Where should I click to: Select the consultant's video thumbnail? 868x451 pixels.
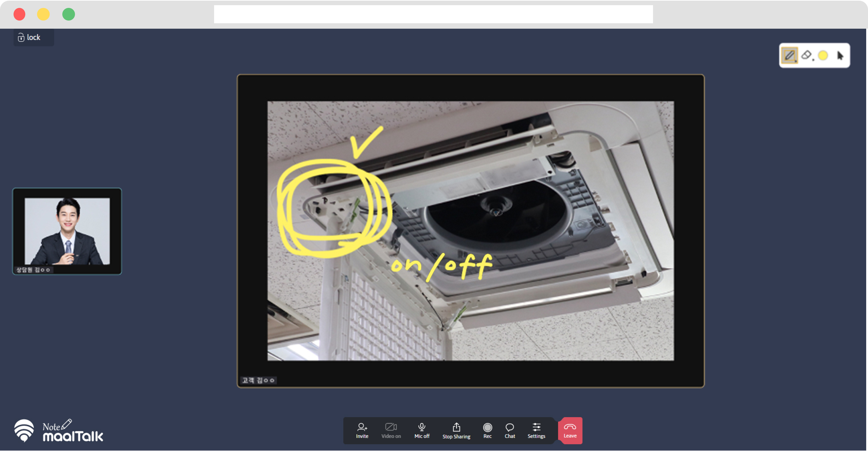pyautogui.click(x=67, y=231)
